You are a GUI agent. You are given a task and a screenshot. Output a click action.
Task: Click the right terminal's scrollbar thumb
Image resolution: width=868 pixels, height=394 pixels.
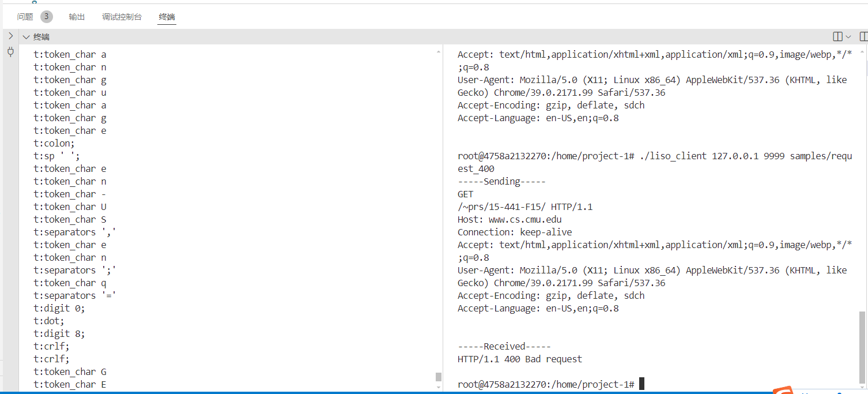(x=862, y=347)
